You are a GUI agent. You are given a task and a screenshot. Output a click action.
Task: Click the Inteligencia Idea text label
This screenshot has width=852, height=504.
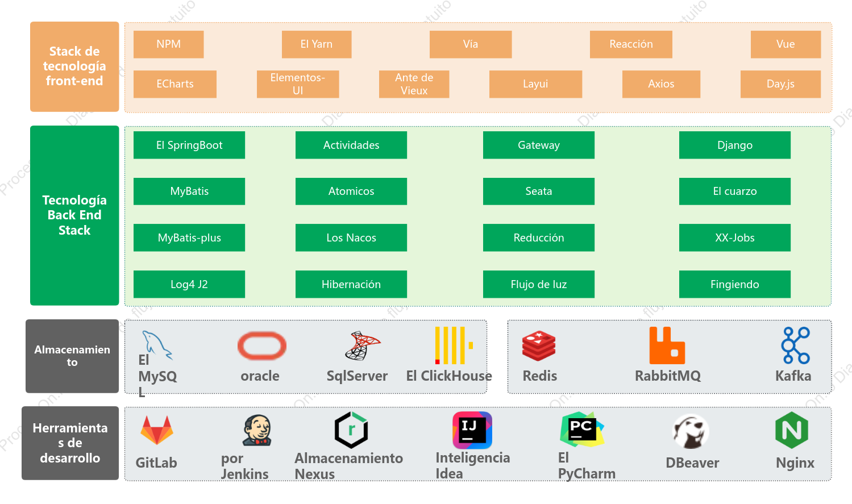(473, 466)
